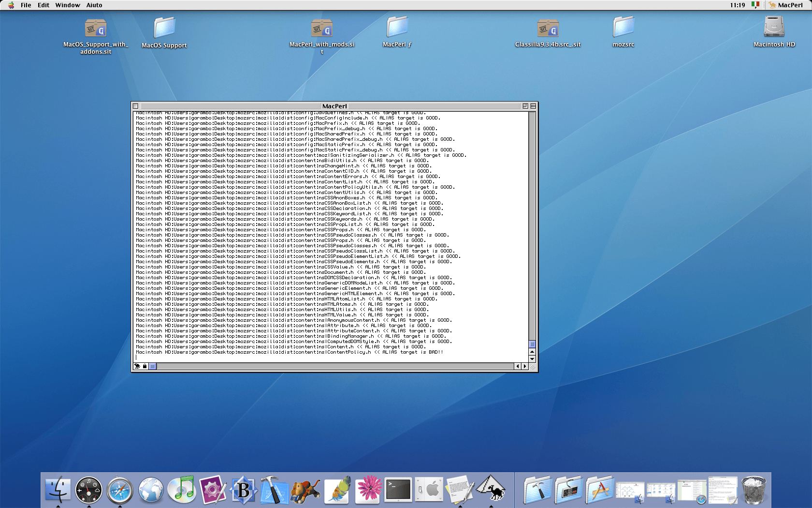Screen dimensions: 812x508
Task: Select MacOS_Support_with_addons.sit archive on desktop
Action: tap(96, 36)
